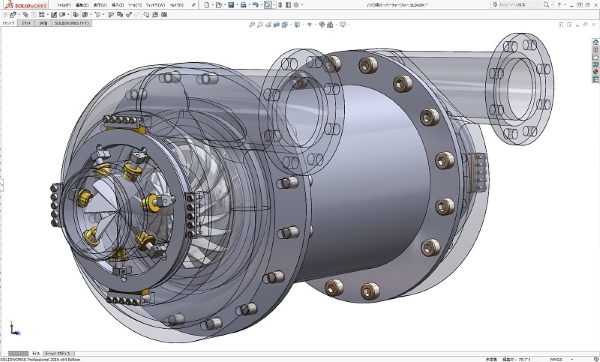The width and height of the screenshot is (600, 362).
Task: Toggle the menu bar pin icon
Action: coord(194,5)
